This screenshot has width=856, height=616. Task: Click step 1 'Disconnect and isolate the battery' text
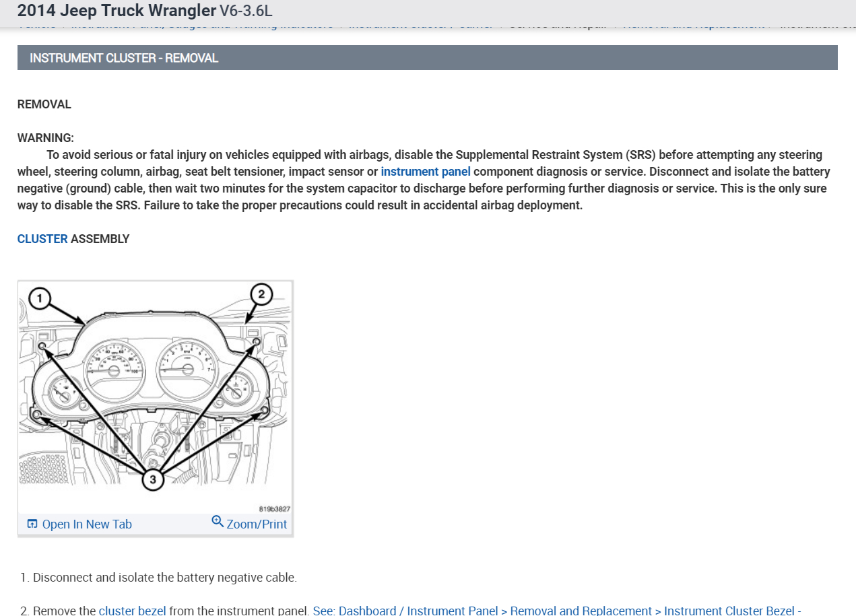tap(164, 577)
